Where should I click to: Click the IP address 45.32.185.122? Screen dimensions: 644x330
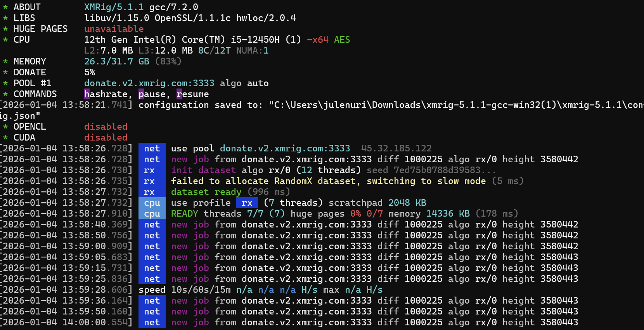coord(396,149)
